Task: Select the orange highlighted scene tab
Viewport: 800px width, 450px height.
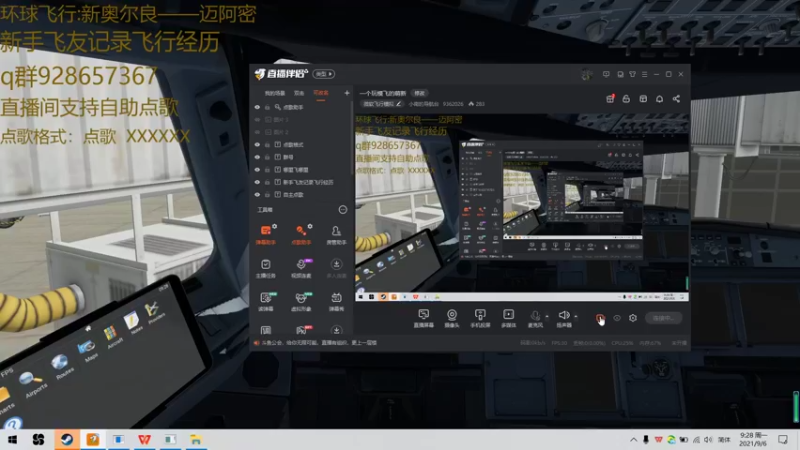Action: tap(321, 93)
